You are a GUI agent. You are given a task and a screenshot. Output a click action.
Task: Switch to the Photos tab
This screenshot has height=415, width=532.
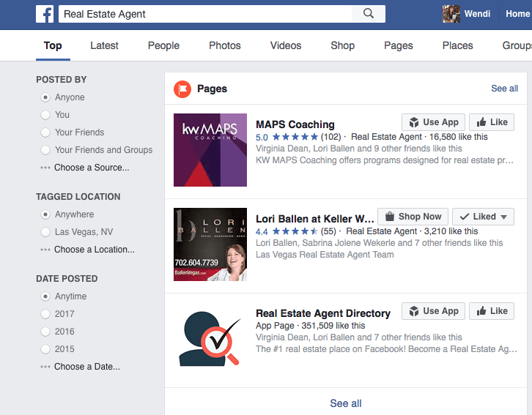click(x=225, y=45)
